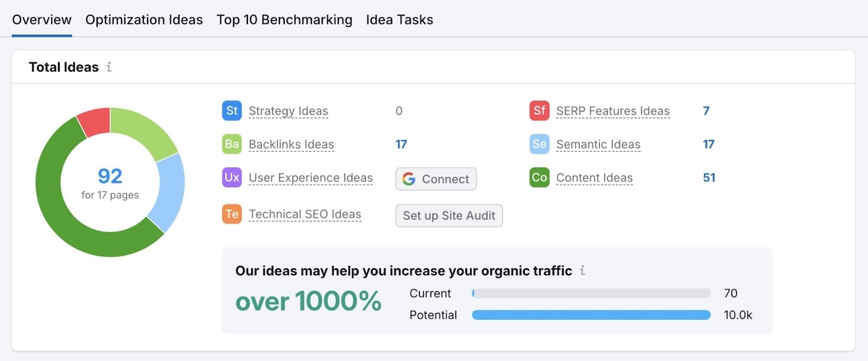Screen dimensions: 868x361
Task: Click the info icon beside Total Ideas
Action: (109, 67)
